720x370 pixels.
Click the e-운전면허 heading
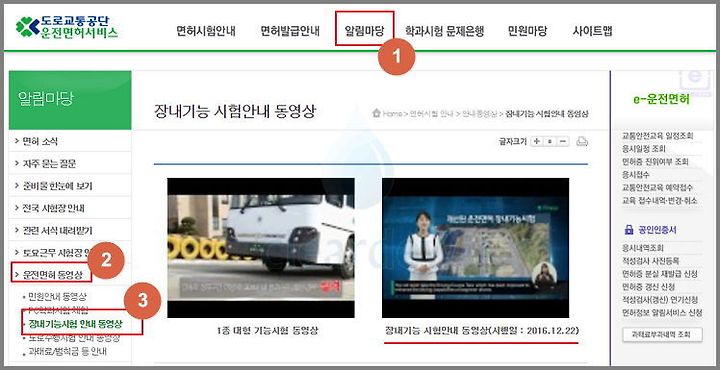click(661, 99)
